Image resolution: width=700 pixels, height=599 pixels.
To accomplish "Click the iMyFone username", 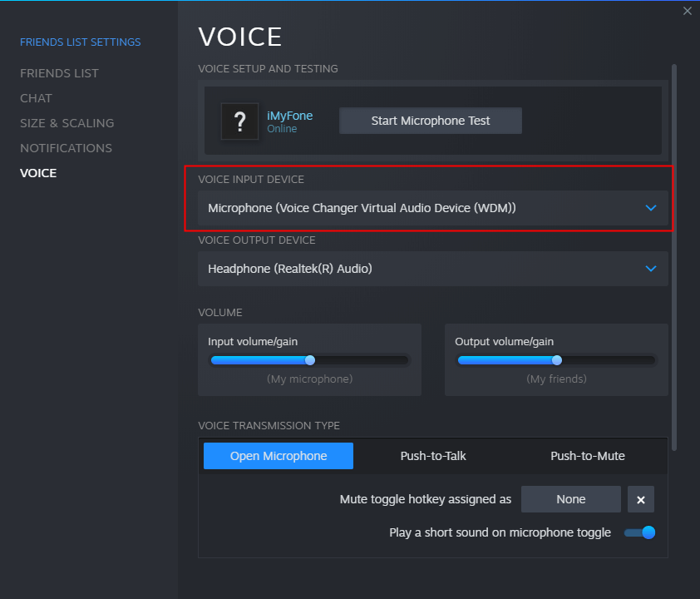I will pyautogui.click(x=290, y=116).
